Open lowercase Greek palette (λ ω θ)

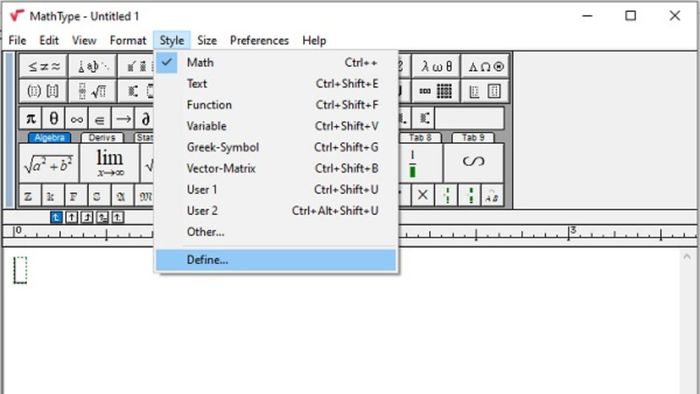[436, 66]
